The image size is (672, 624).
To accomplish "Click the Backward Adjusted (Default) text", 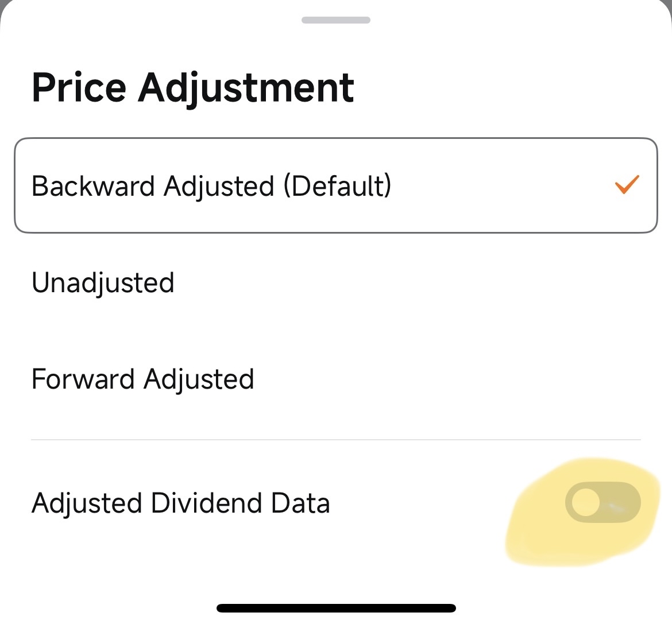I will pyautogui.click(x=211, y=187).
